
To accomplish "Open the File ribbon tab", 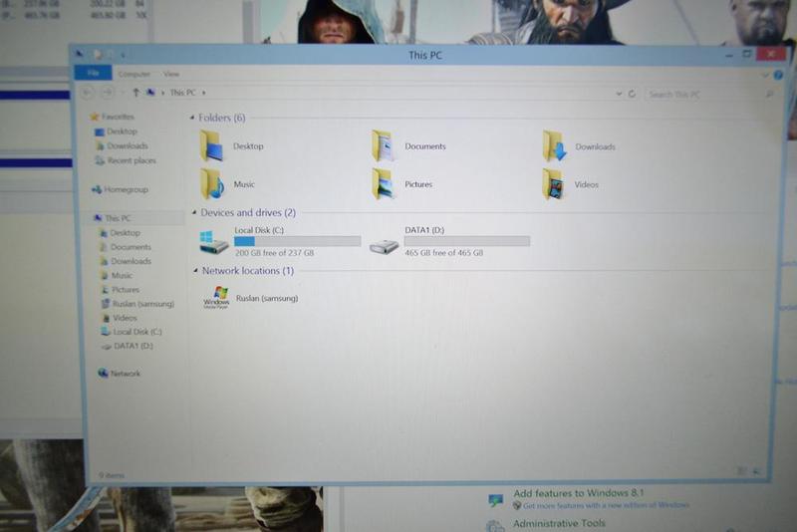I will tap(93, 74).
